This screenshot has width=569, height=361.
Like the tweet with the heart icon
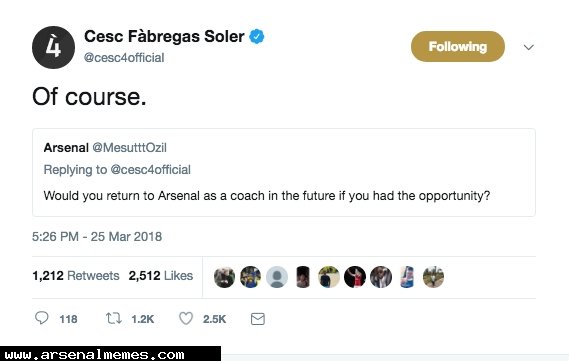pos(186,319)
